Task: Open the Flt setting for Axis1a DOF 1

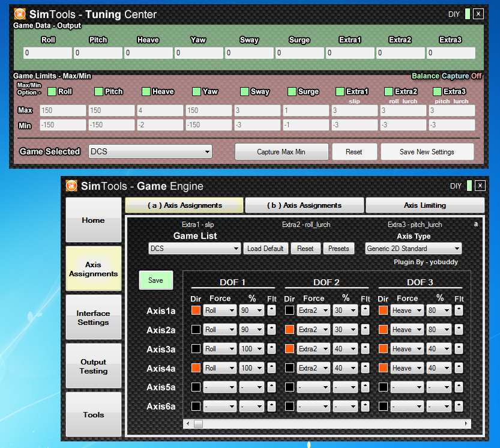Action: tap(272, 310)
